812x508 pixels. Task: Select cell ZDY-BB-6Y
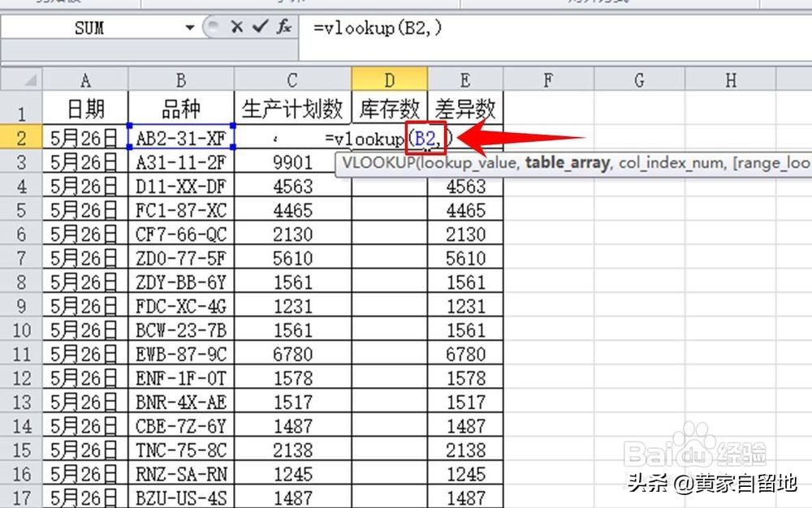coord(181,282)
